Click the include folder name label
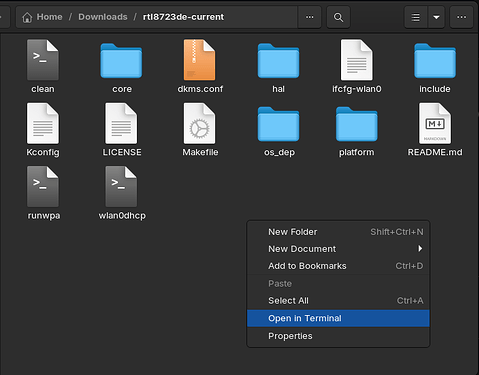Viewport: 479px width, 375px height. click(435, 89)
